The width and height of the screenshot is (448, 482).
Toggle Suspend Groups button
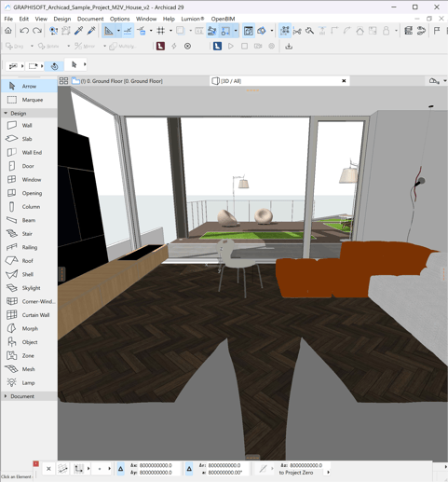[x=285, y=31]
